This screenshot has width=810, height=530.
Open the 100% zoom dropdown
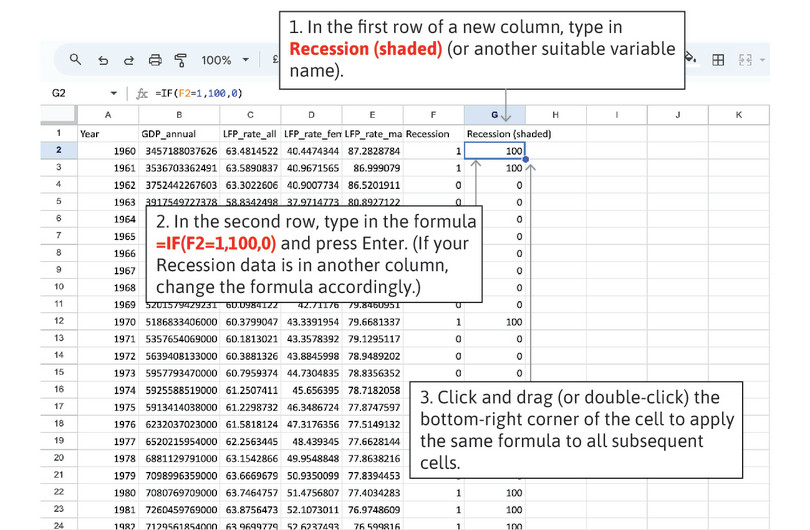(x=225, y=60)
